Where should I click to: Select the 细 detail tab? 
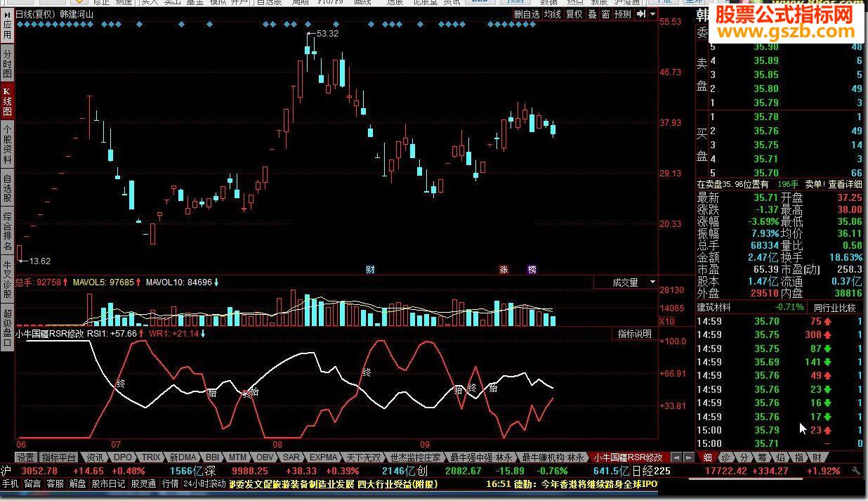[706, 457]
